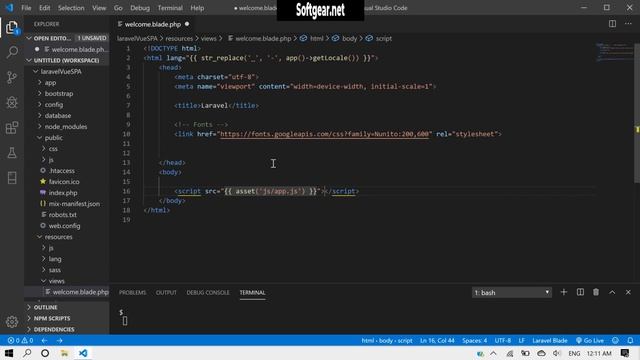The height and width of the screenshot is (360, 640).
Task: Open the View menu
Action: 99,8
